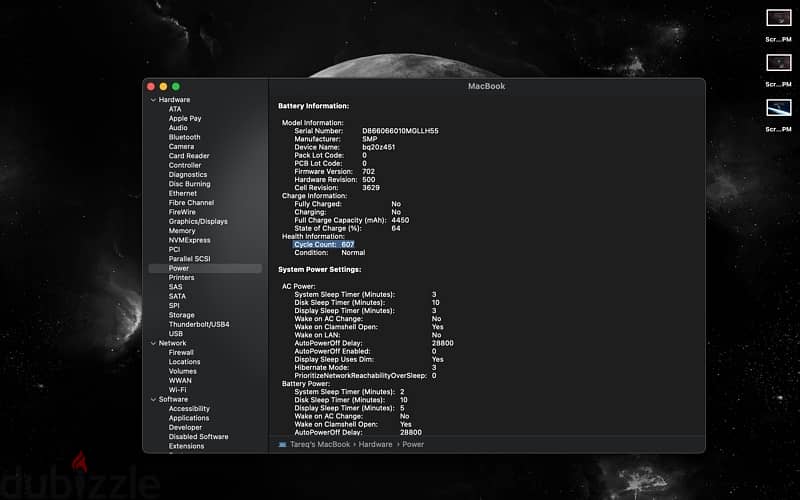Select Ethernet in sidebar

(183, 193)
